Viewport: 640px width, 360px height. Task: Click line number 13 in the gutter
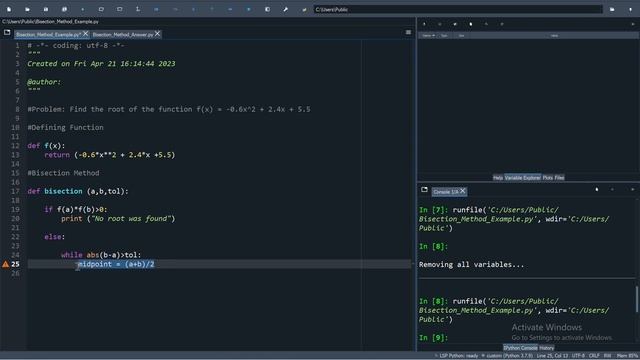(15, 155)
